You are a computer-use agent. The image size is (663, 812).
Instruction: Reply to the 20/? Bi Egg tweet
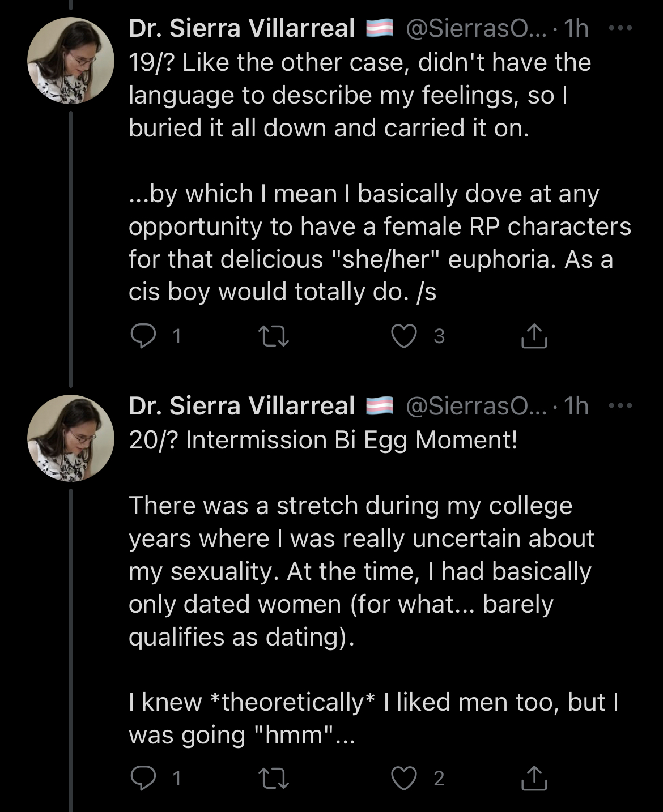(143, 778)
